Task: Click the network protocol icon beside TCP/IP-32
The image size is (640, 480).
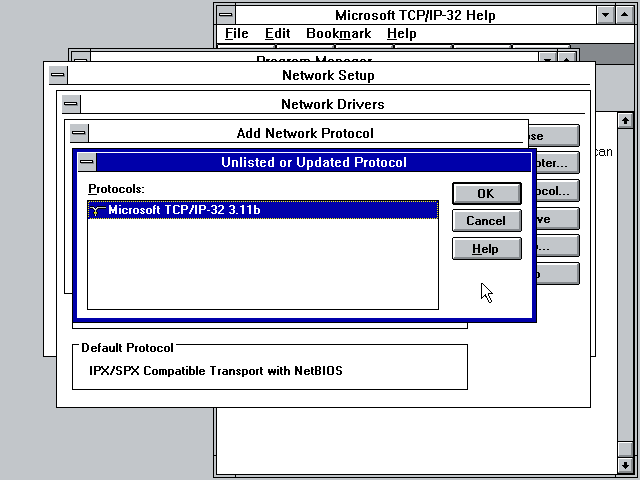Action: click(x=97, y=210)
